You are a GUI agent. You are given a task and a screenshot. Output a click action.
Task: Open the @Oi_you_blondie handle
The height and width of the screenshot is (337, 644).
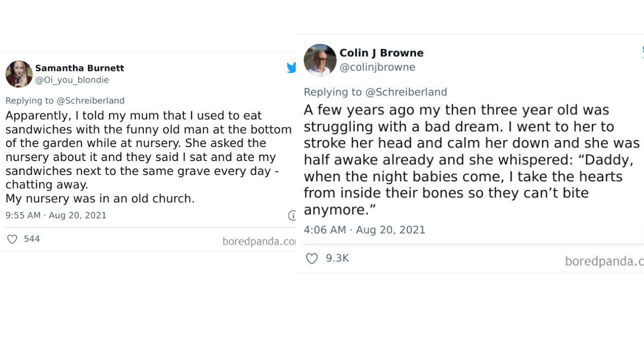point(72,80)
